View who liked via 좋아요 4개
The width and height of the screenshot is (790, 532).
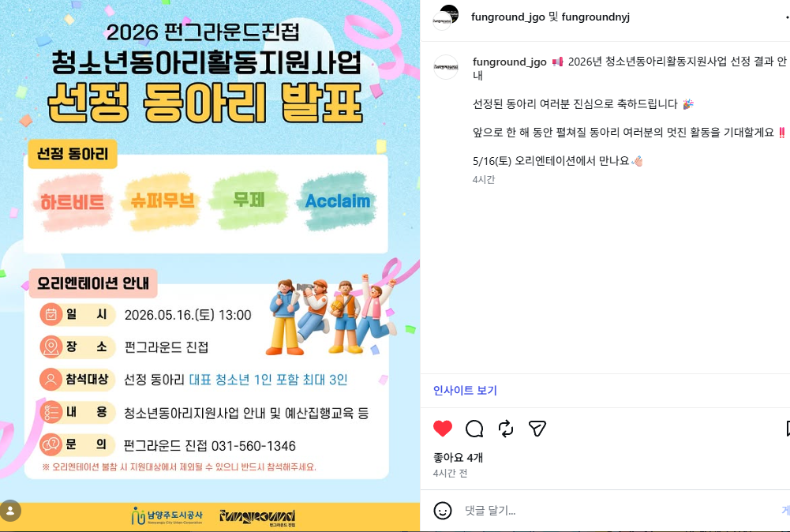(x=458, y=458)
